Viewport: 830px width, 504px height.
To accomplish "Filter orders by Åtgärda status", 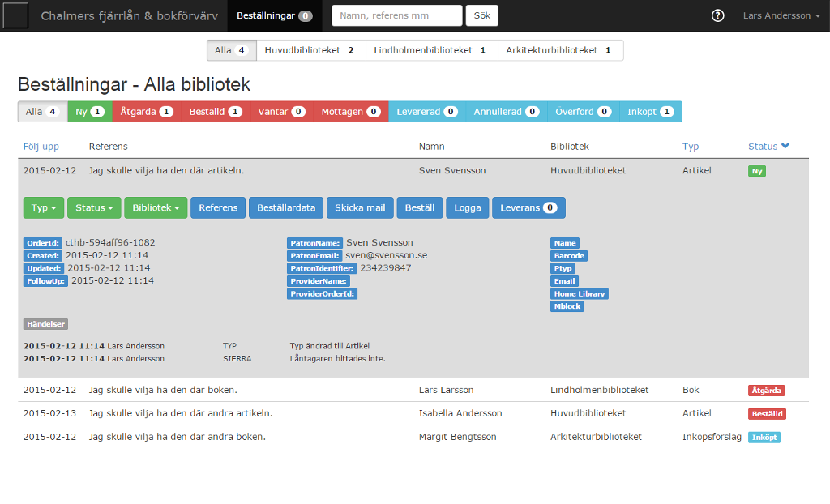I will pyautogui.click(x=147, y=112).
